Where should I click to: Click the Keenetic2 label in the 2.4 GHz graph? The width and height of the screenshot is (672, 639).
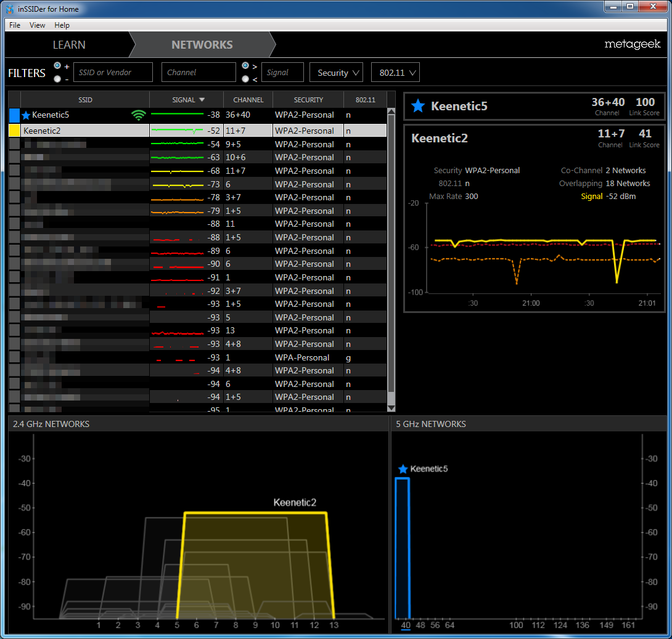tap(295, 502)
